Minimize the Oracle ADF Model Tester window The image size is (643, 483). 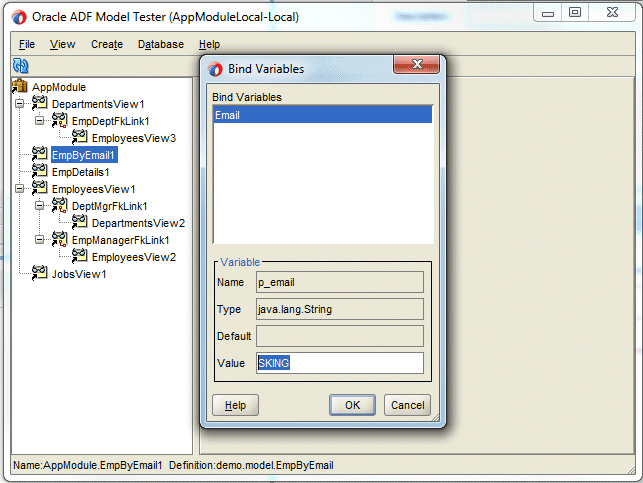click(x=548, y=13)
